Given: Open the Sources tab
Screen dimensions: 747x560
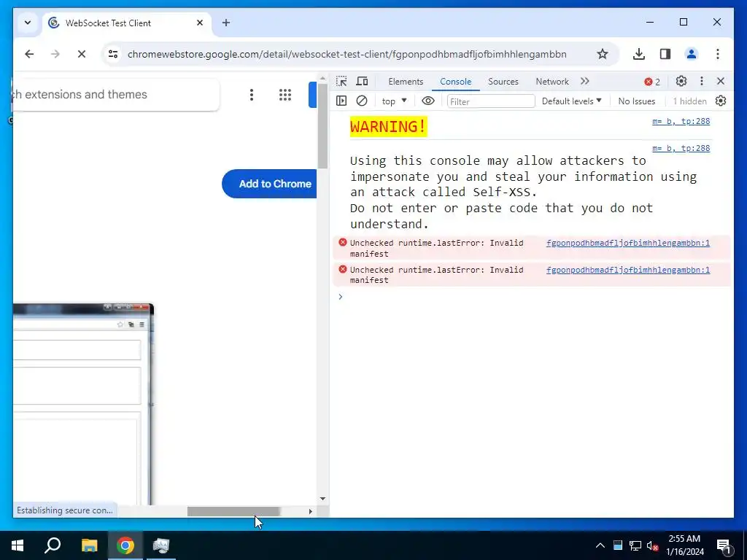Looking at the screenshot, I should [503, 82].
